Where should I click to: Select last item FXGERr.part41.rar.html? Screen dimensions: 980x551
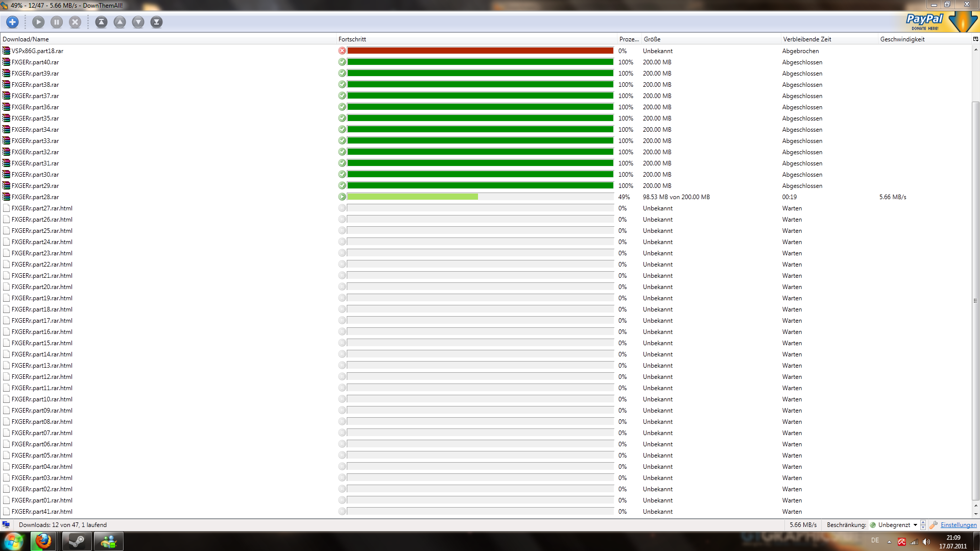tap(486, 511)
